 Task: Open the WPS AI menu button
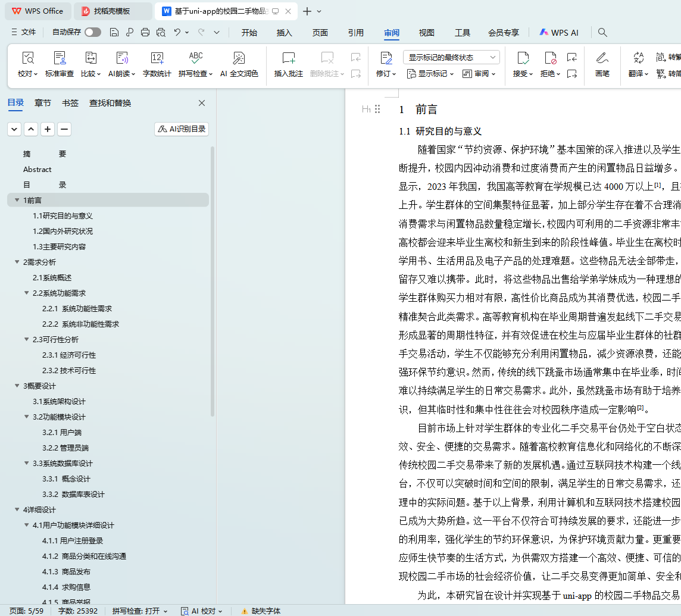[x=558, y=33]
